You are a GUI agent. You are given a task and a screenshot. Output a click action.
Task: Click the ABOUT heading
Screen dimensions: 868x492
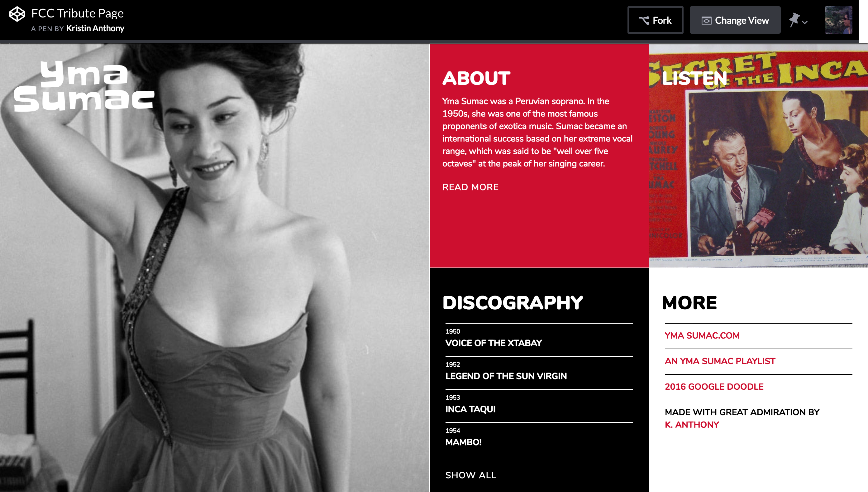click(x=476, y=78)
